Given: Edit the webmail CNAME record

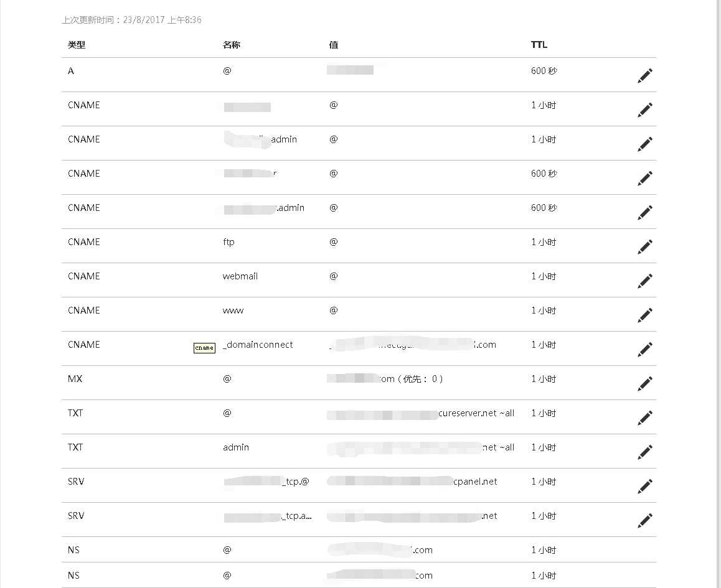Looking at the screenshot, I should click(644, 281).
